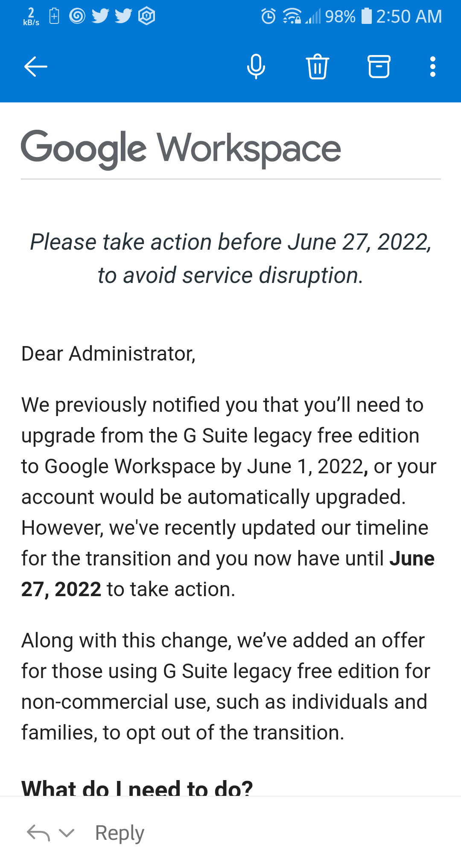Tap the Wi-Fi status icon

[292, 17]
